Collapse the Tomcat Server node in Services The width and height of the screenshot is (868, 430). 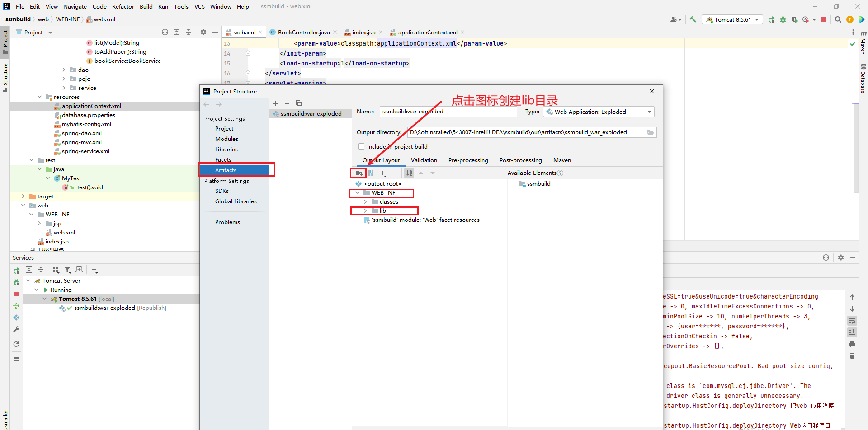pyautogui.click(x=28, y=280)
